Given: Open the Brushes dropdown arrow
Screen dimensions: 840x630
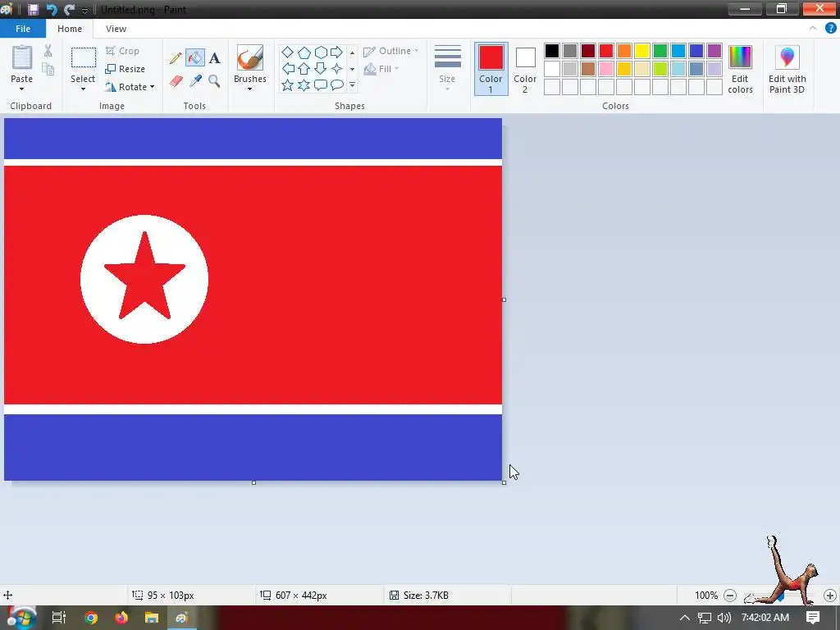Looking at the screenshot, I should [249, 89].
